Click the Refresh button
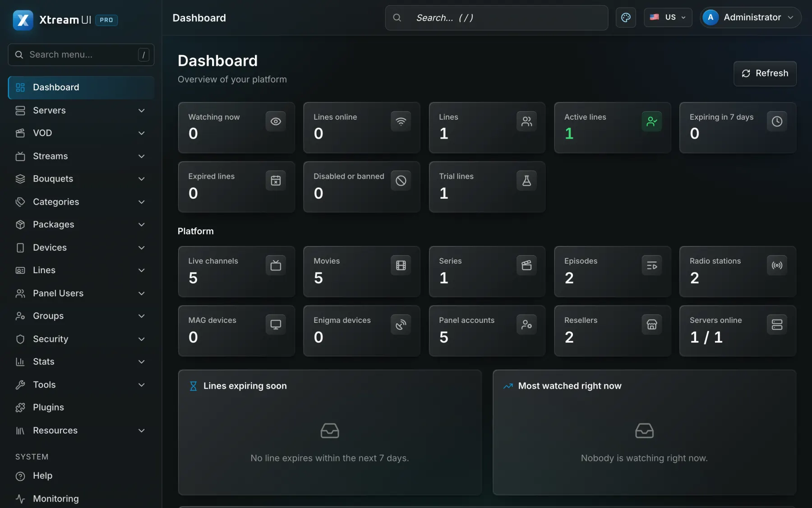Image resolution: width=812 pixels, height=508 pixels. coord(765,74)
